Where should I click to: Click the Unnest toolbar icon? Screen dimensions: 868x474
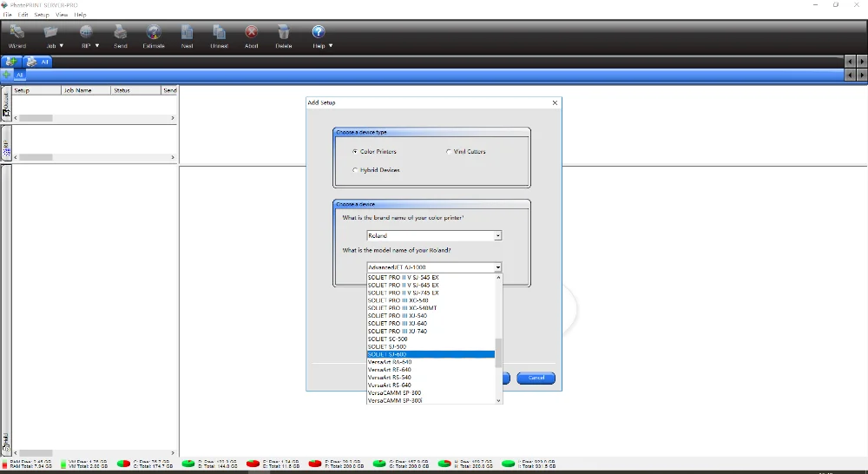point(220,32)
